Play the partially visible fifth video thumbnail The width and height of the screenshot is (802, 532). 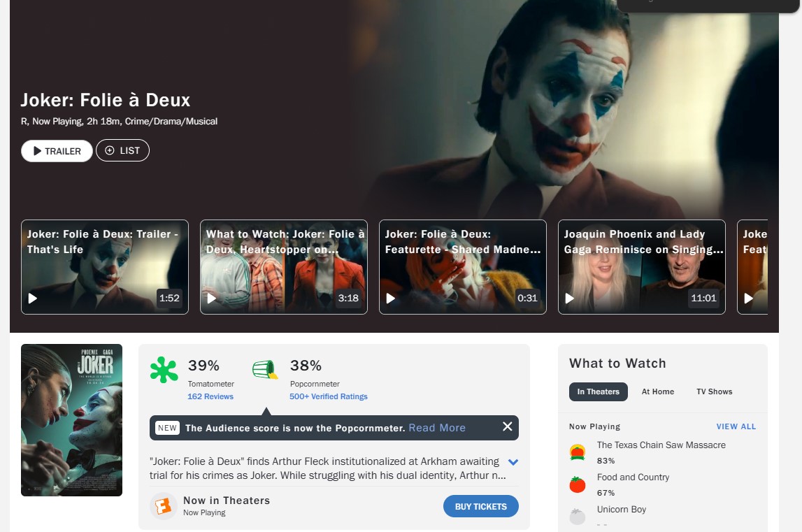point(748,299)
